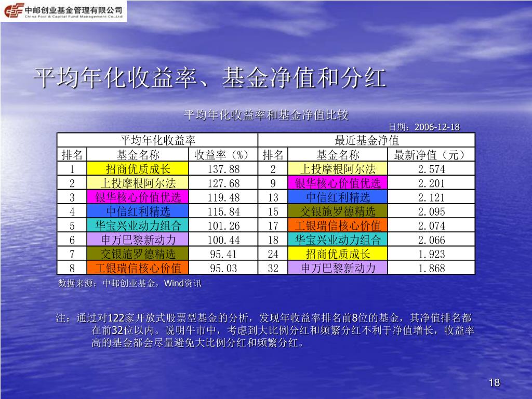Select the yield value "95.41"
Viewport: 532px width, 399px height.
[223, 254]
